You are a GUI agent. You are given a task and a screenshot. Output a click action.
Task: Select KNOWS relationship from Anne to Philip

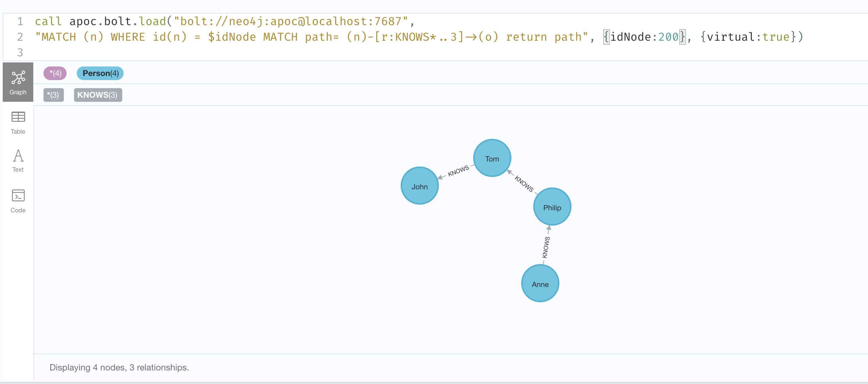click(x=546, y=248)
